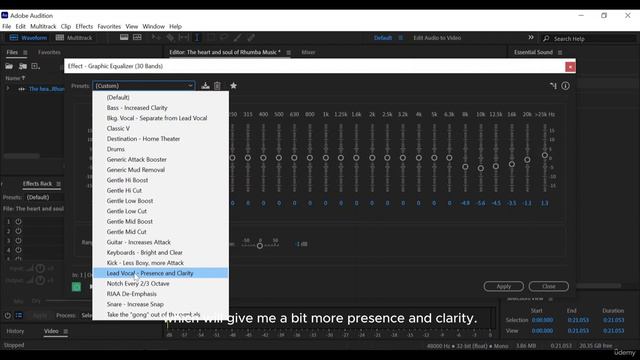Toggle the green power state in EQ dialog
This screenshot has width=640, height=360.
pos(76,287)
